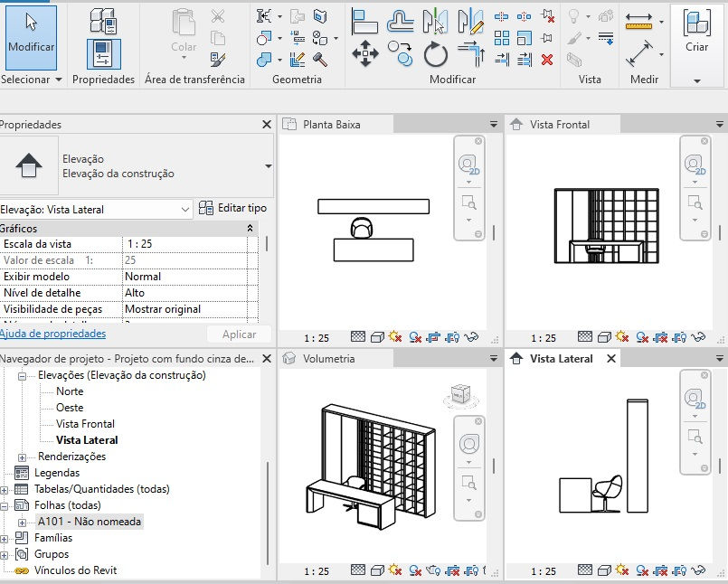Toggle Sun Path in Planta Baixa view
This screenshot has width=728, height=584.
click(395, 336)
